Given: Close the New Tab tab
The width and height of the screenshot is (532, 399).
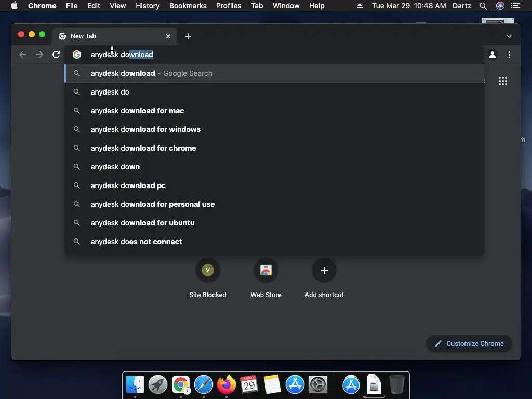Looking at the screenshot, I should [168, 36].
